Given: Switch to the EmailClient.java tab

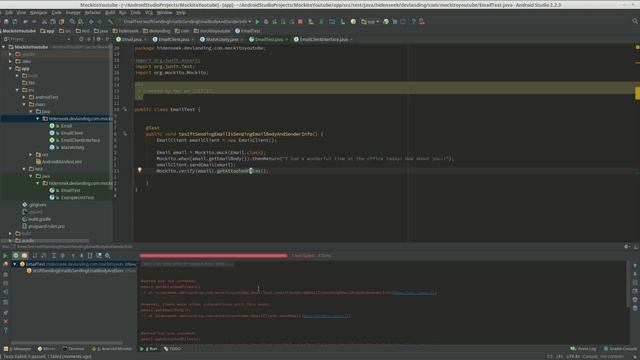Looking at the screenshot, I should [x=173, y=40].
